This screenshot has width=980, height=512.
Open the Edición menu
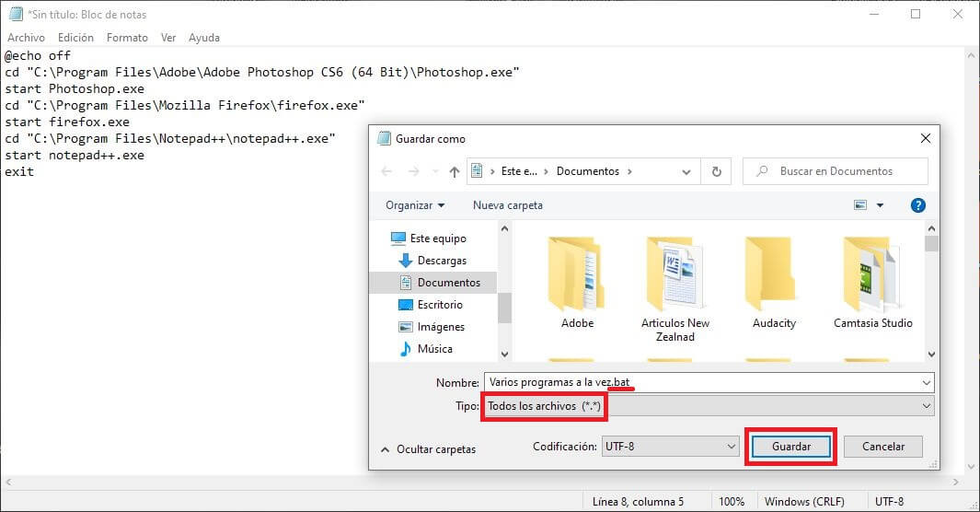[x=75, y=38]
